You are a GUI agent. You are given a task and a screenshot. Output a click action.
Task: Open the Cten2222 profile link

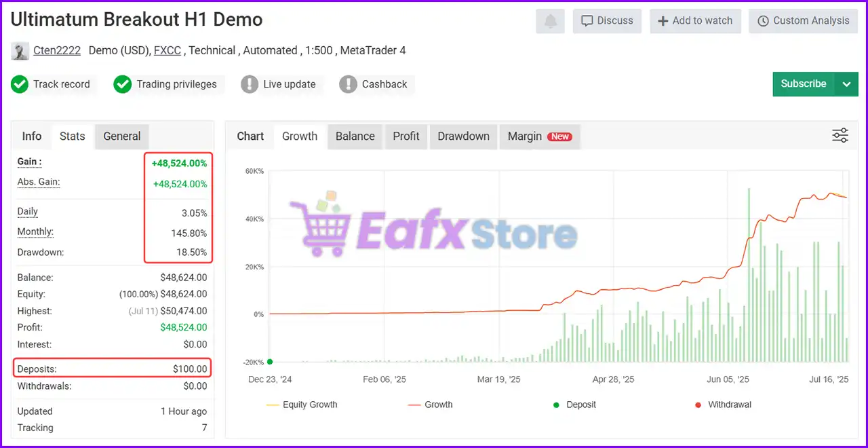57,50
